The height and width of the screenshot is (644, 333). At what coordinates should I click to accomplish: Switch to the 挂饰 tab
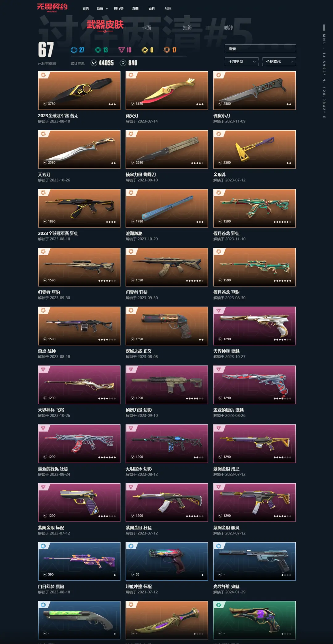click(187, 27)
